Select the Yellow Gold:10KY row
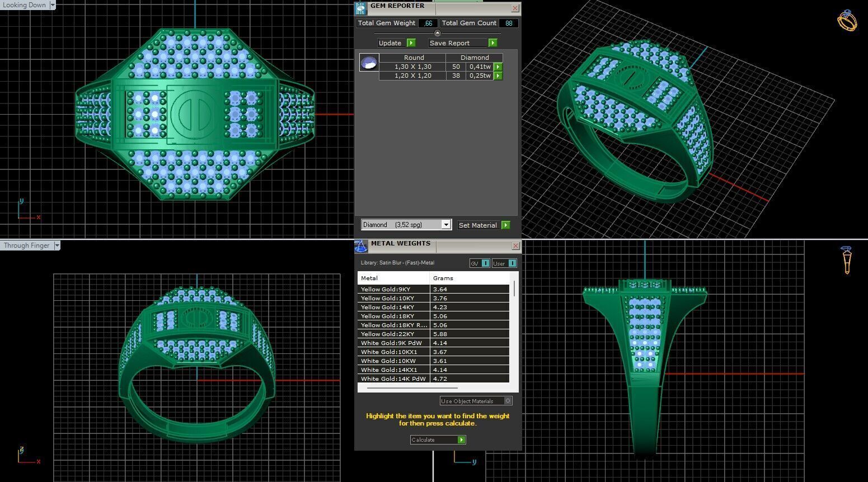Image resolution: width=868 pixels, height=482 pixels. (434, 298)
